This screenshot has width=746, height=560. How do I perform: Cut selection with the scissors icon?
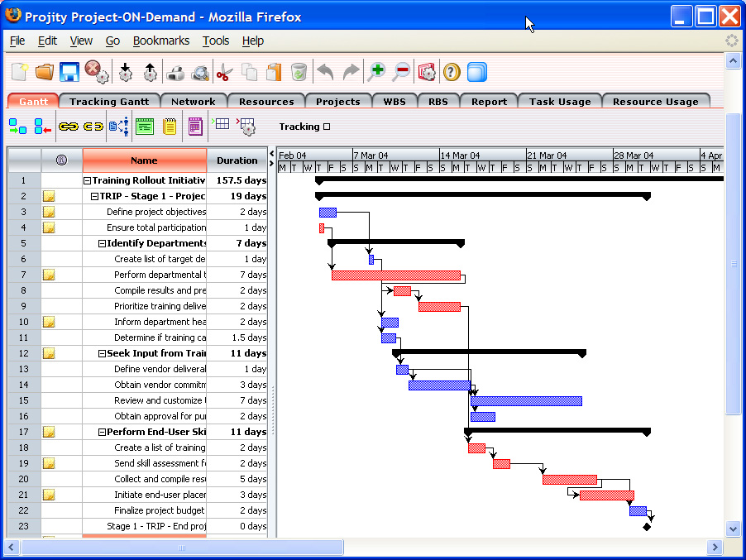point(224,73)
